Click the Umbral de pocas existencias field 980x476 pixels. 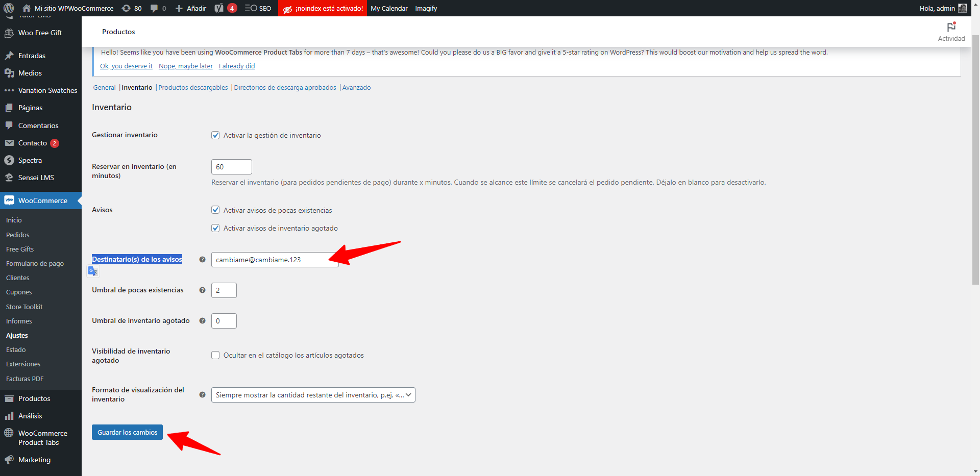click(x=224, y=290)
